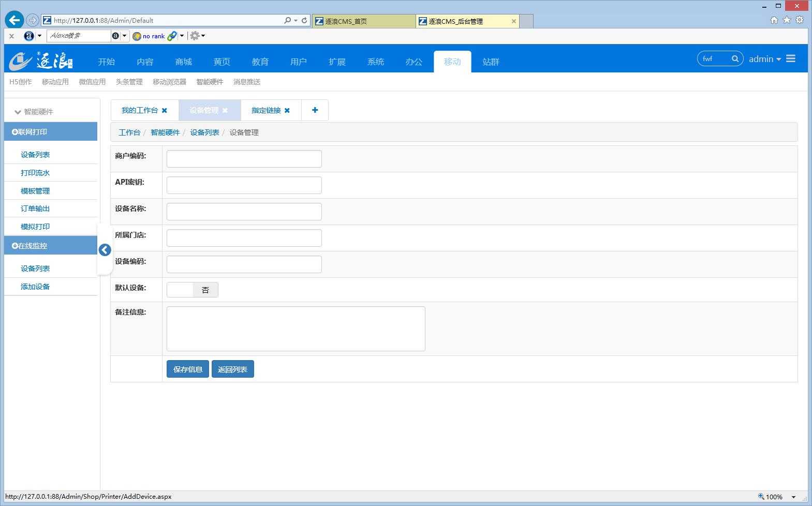Open the 消息推送 submenu link
The height and width of the screenshot is (506, 812).
pyautogui.click(x=247, y=82)
